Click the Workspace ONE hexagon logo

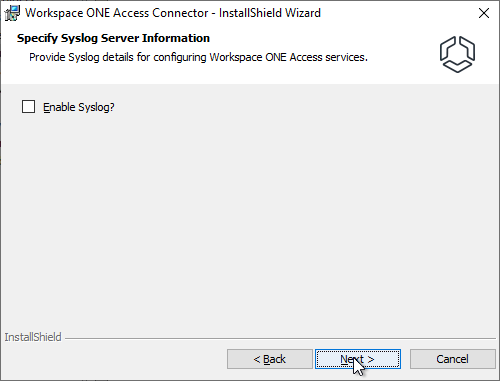pos(457,54)
